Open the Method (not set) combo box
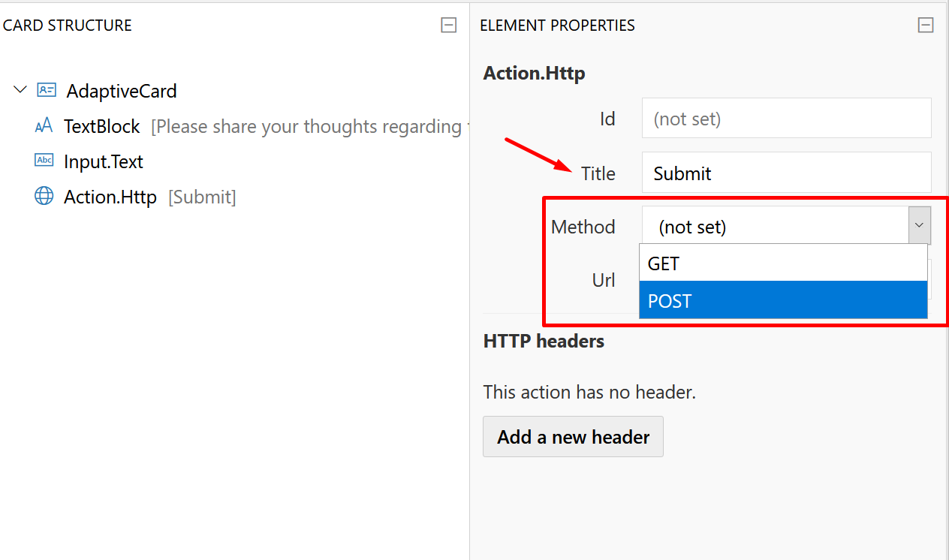 click(786, 226)
